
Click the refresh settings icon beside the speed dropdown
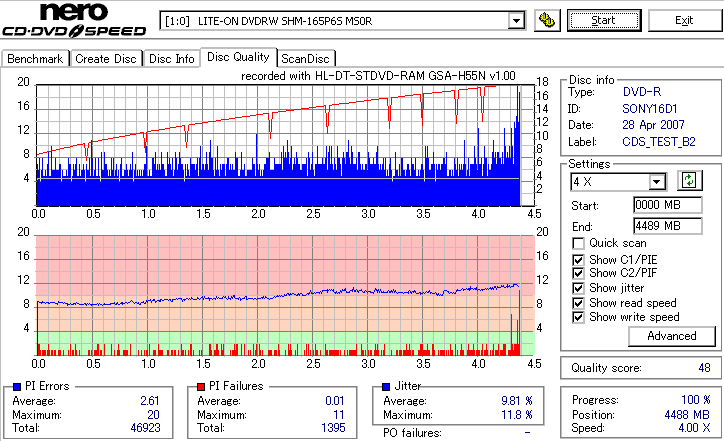point(689,181)
